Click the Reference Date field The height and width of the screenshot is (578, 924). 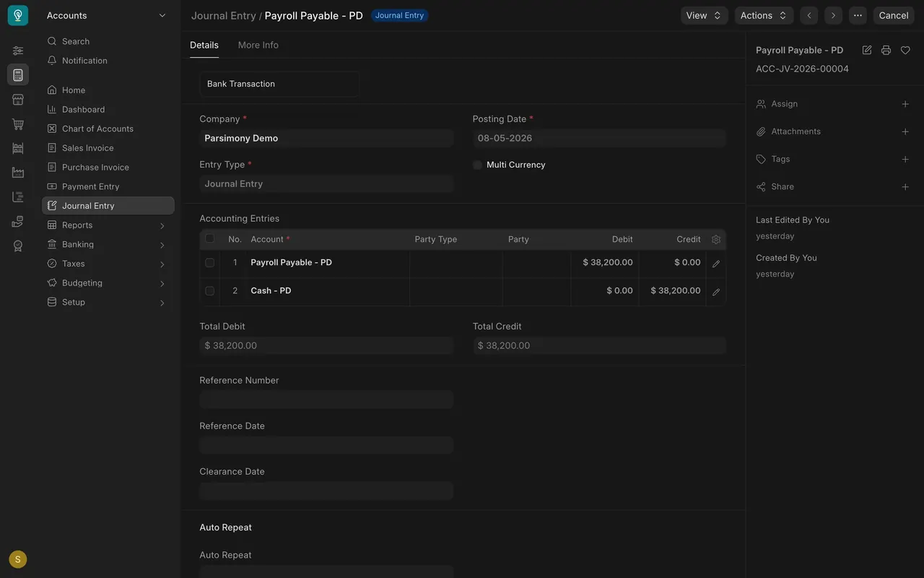click(x=326, y=445)
